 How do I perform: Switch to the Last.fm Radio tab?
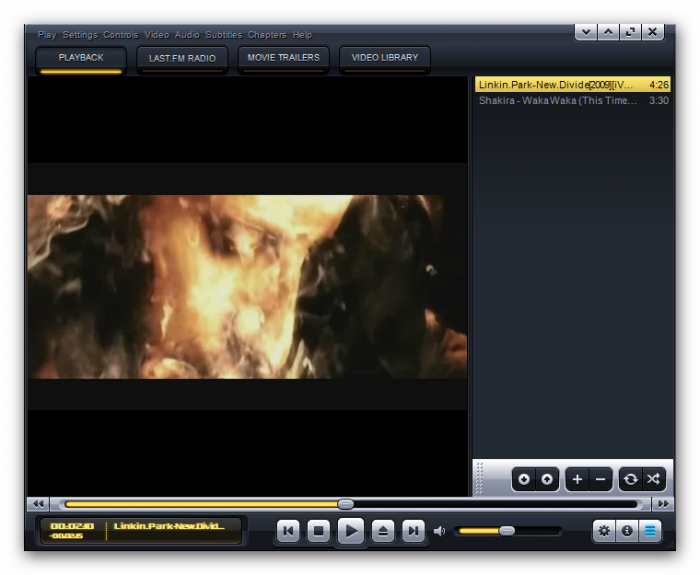click(x=182, y=60)
